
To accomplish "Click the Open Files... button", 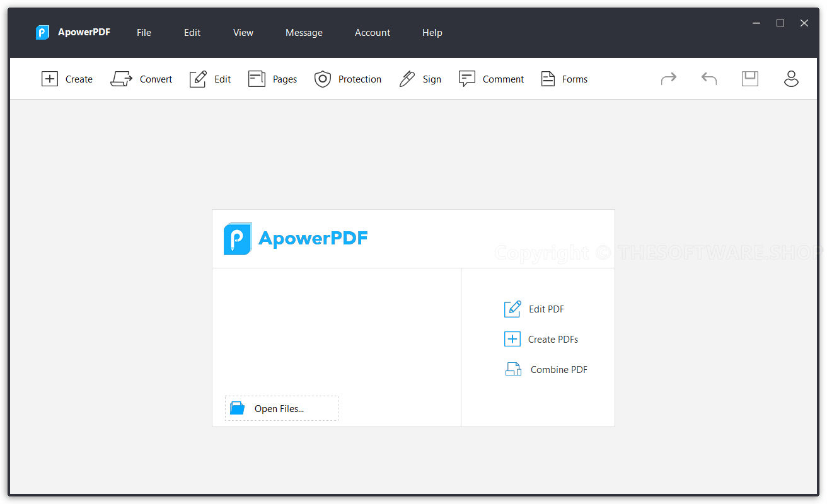I will pos(282,408).
